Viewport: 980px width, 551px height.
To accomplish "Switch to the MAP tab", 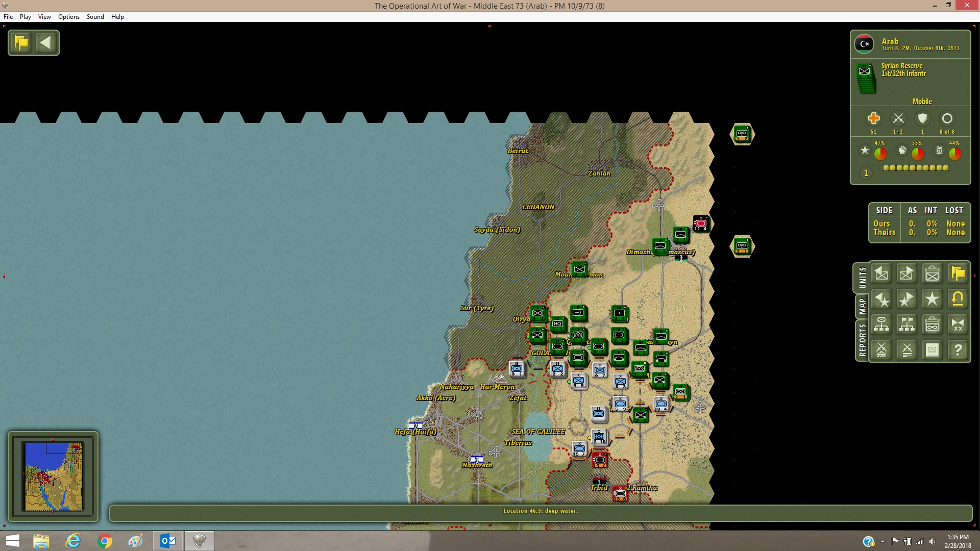I will tap(862, 306).
